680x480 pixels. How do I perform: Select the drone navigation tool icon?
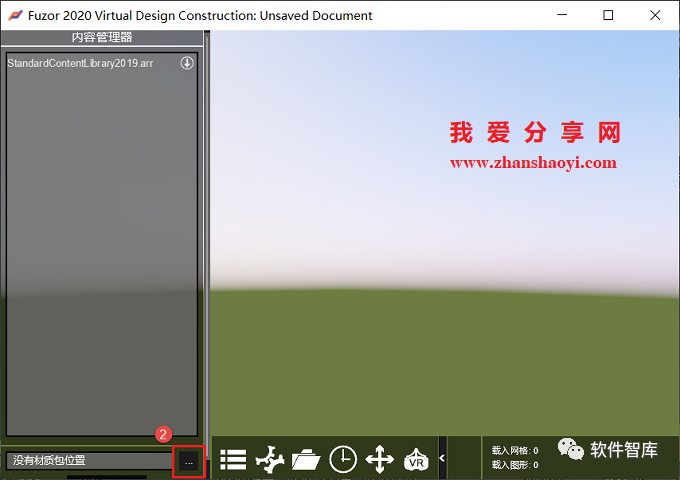(x=270, y=459)
